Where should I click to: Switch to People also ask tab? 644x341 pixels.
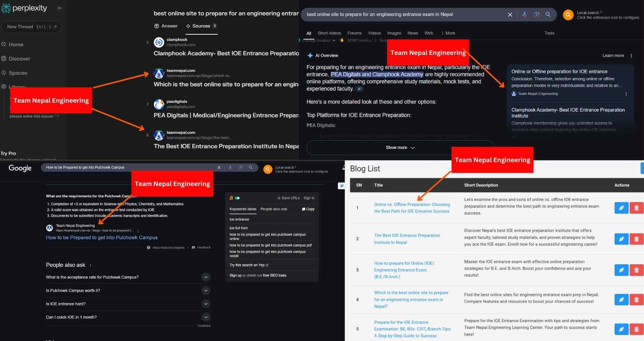[274, 209]
